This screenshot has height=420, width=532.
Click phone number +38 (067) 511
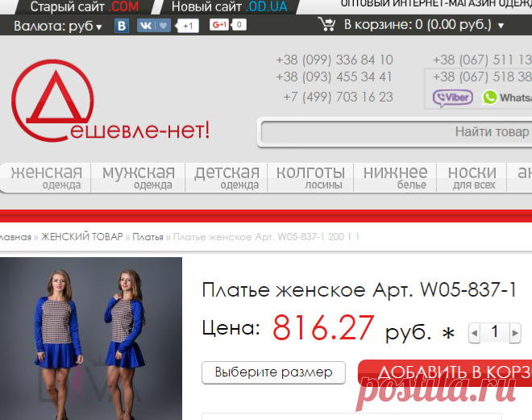point(482,60)
